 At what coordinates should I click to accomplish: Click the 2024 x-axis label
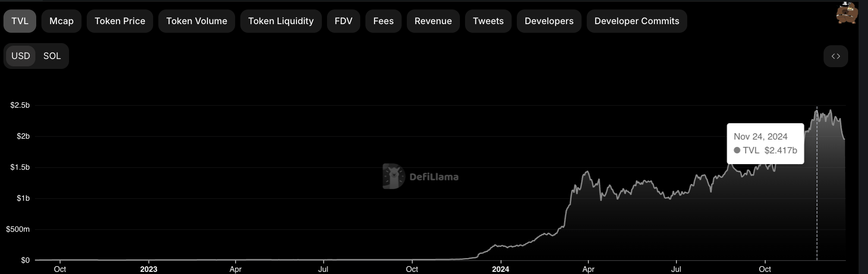[500, 269]
